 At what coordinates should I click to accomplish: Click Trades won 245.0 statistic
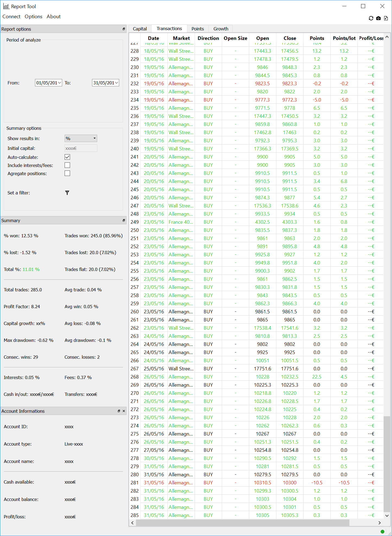tap(93, 236)
